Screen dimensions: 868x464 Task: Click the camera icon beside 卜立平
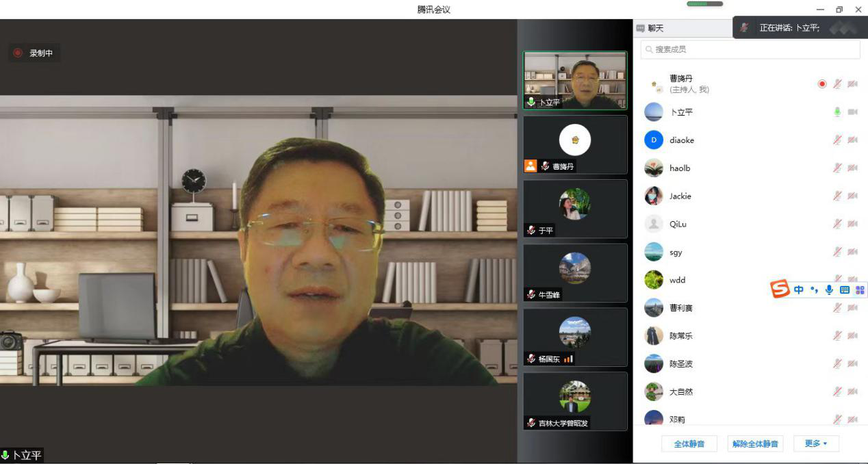tap(852, 112)
